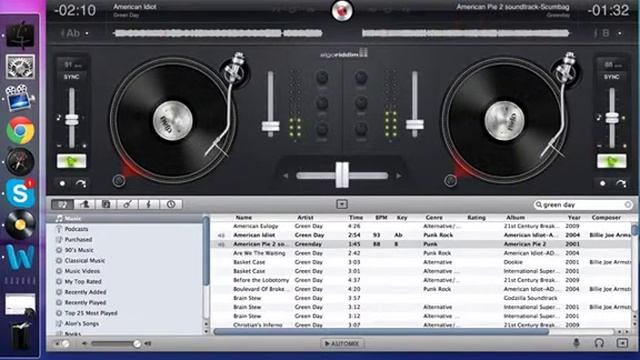Open the left deck key Ab dropdown
Viewport: 640px width, 360px height.
tap(75, 33)
